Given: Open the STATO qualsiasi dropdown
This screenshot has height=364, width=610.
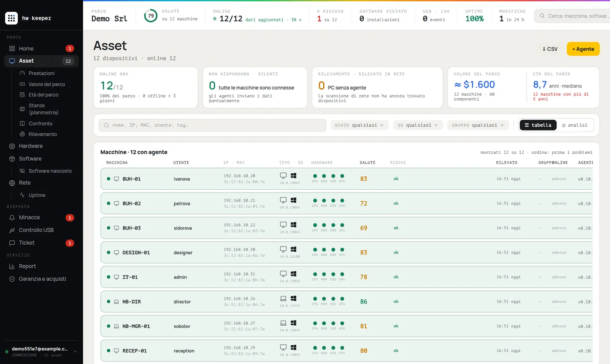Looking at the screenshot, I should click(x=359, y=125).
